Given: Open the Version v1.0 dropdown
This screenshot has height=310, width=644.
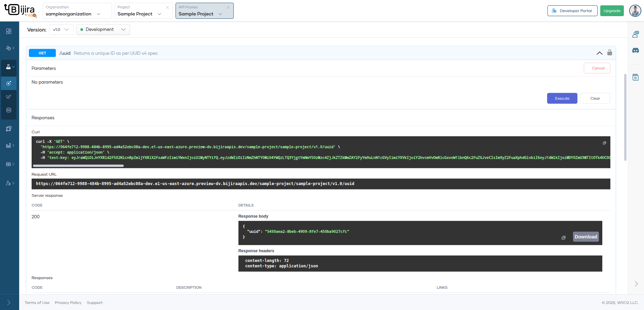Looking at the screenshot, I should click(61, 30).
